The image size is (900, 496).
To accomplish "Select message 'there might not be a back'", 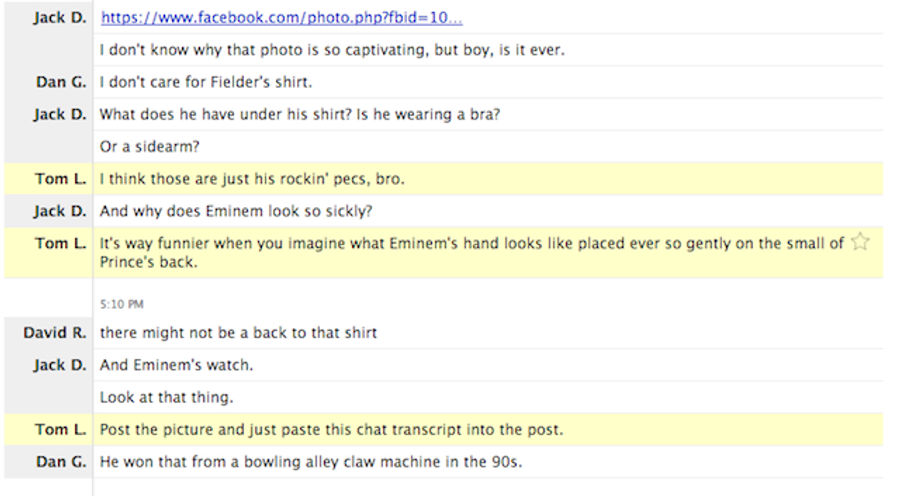I will pos(238,333).
